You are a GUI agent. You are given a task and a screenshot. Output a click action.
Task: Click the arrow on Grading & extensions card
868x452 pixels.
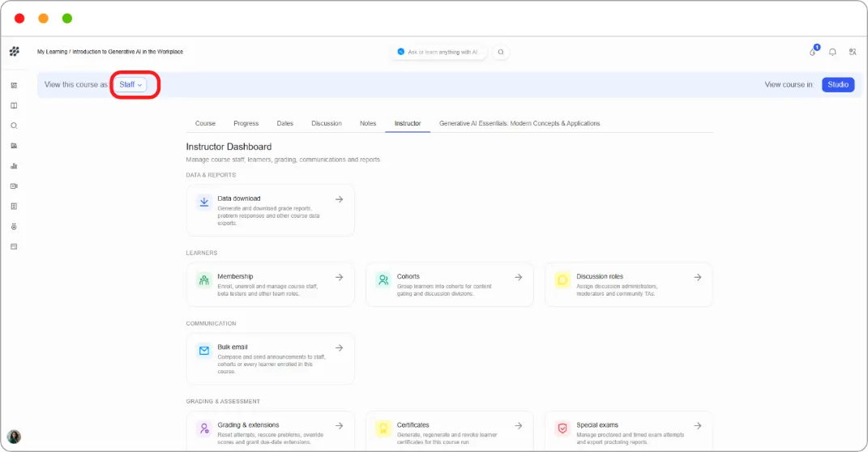(340, 426)
